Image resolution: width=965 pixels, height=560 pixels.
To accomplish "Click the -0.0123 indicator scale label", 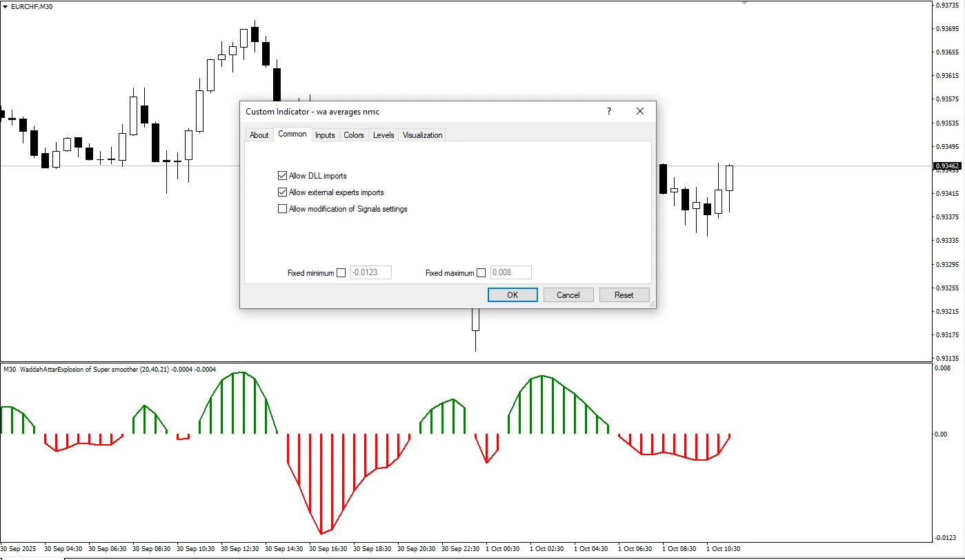I will [945, 538].
